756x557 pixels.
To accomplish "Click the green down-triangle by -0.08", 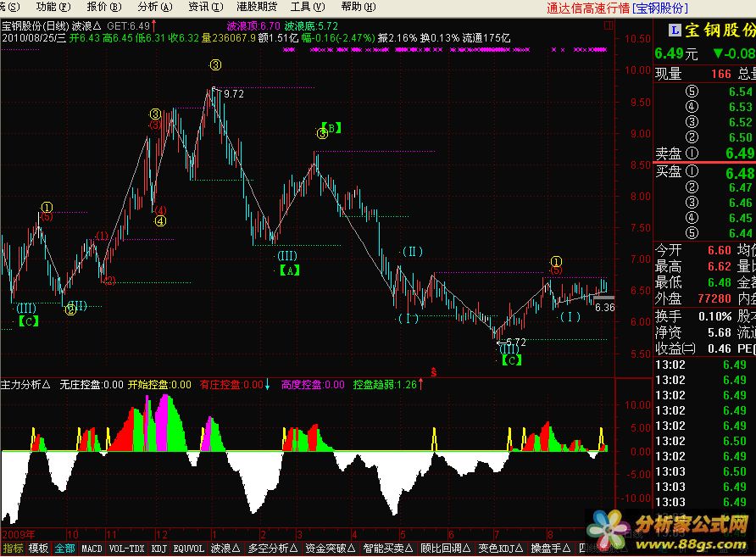I will [x=718, y=53].
